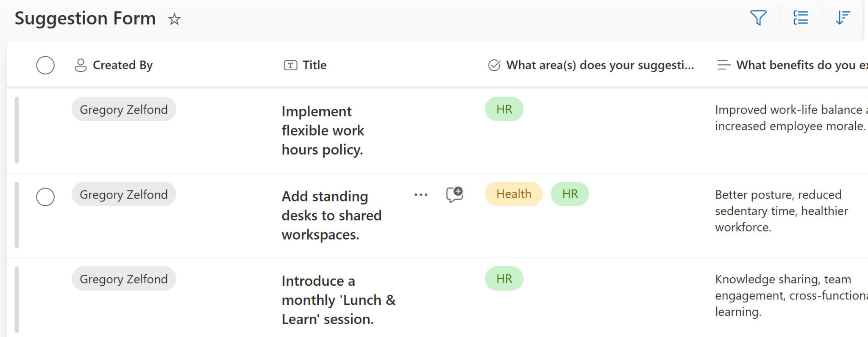The image size is (868, 337).
Task: Open the view options list icon
Action: [801, 18]
